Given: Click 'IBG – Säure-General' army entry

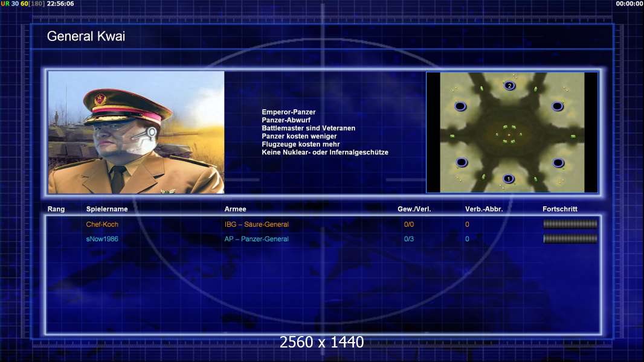Looking at the screenshot, I should pyautogui.click(x=256, y=224).
